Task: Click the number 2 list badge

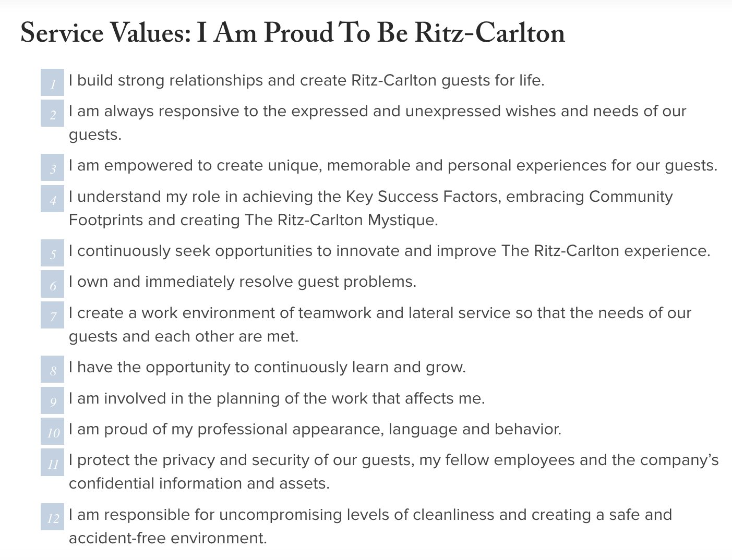Action: pos(52,113)
